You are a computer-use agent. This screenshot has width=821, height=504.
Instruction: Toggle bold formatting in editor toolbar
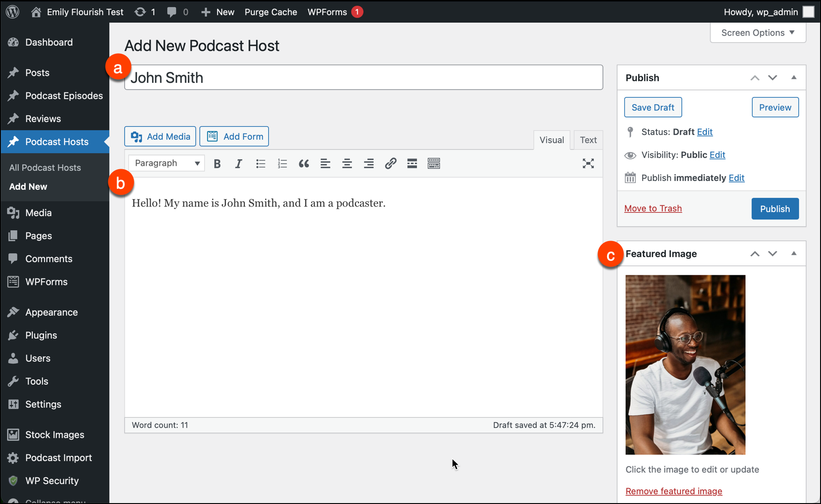pyautogui.click(x=217, y=164)
